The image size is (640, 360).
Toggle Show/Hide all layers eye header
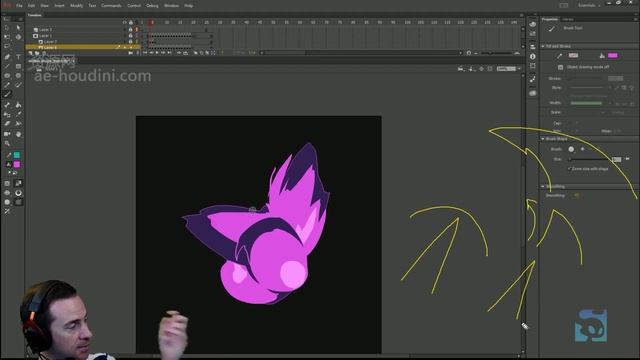(124, 22)
